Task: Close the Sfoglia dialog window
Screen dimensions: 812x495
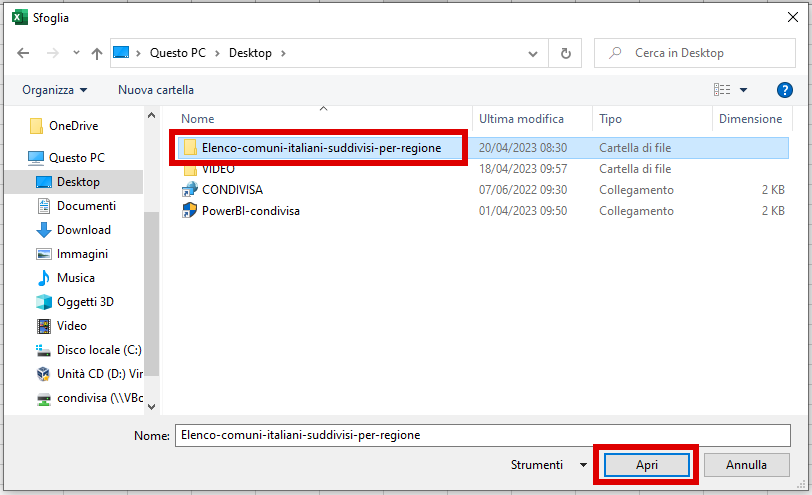Action: tap(792, 17)
